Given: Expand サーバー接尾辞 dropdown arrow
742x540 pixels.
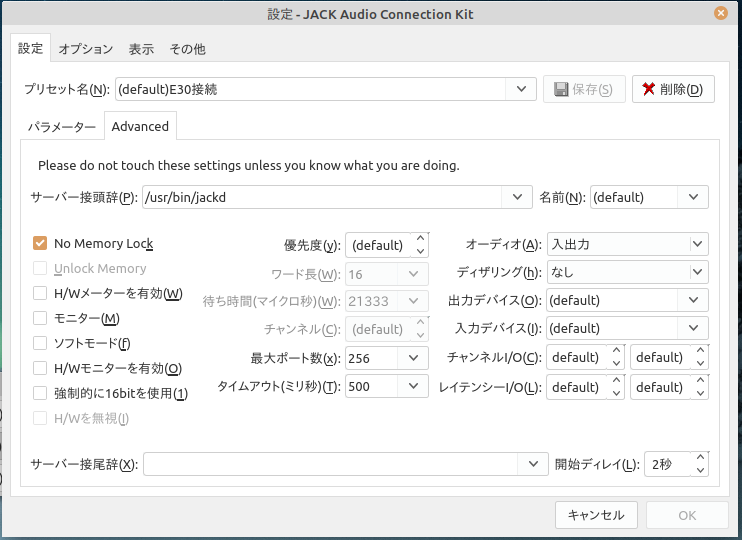Looking at the screenshot, I should [x=533, y=464].
